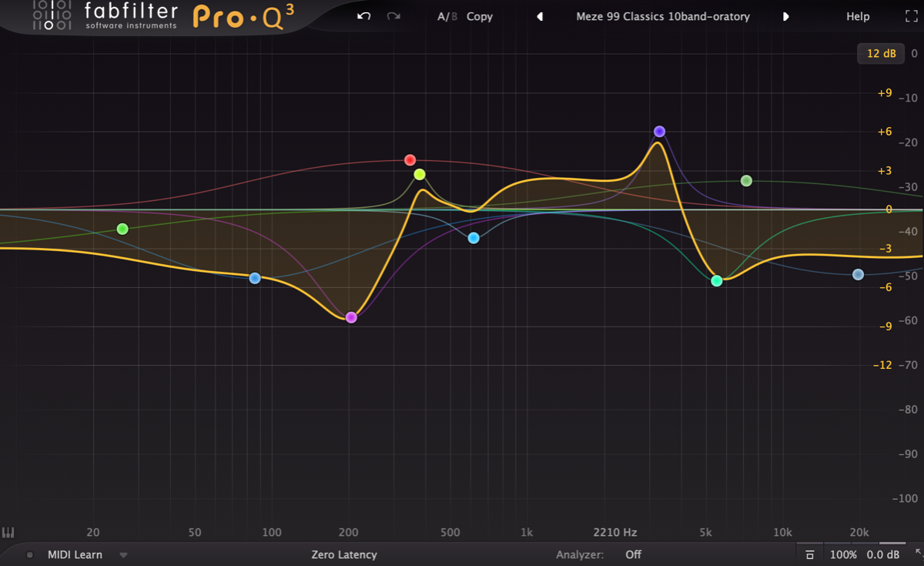The width and height of the screenshot is (924, 566).
Task: Click the 0.0 dB output gain control
Action: click(x=883, y=554)
